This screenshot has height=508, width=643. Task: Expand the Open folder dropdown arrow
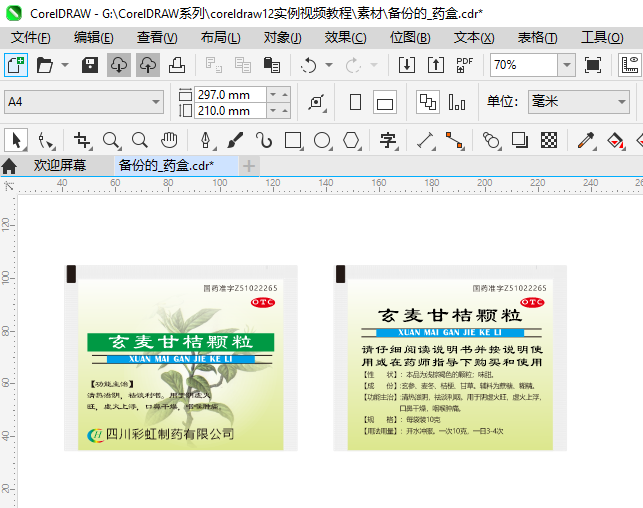click(65, 65)
